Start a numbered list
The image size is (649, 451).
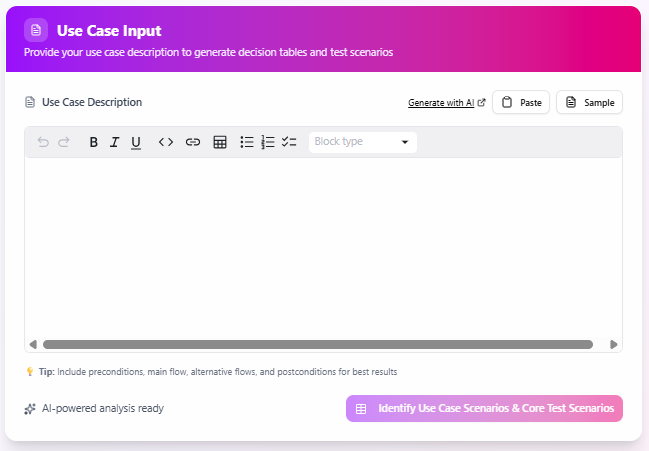(x=268, y=142)
